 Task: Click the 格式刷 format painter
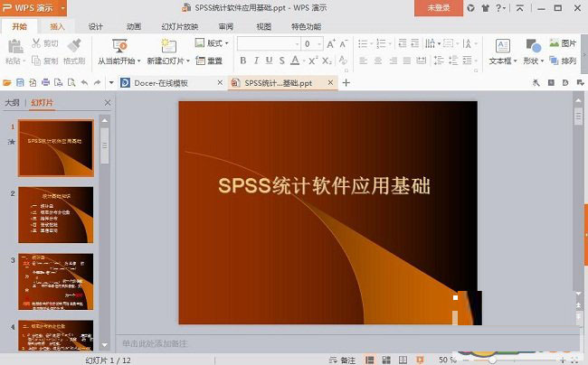click(75, 44)
